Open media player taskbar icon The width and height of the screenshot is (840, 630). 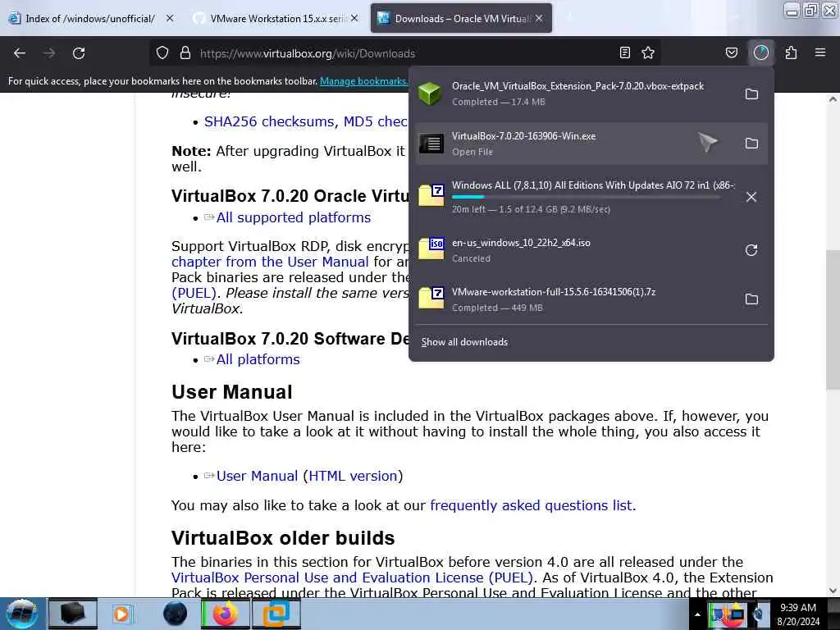(121, 614)
